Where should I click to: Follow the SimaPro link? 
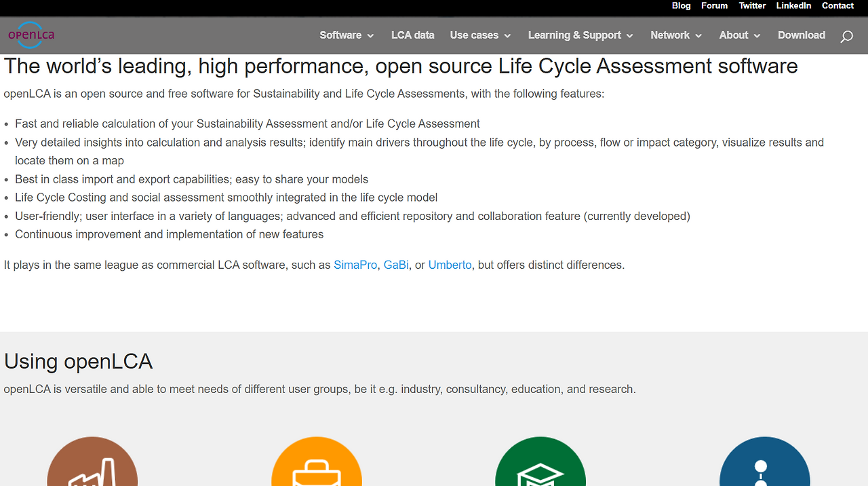(355, 265)
